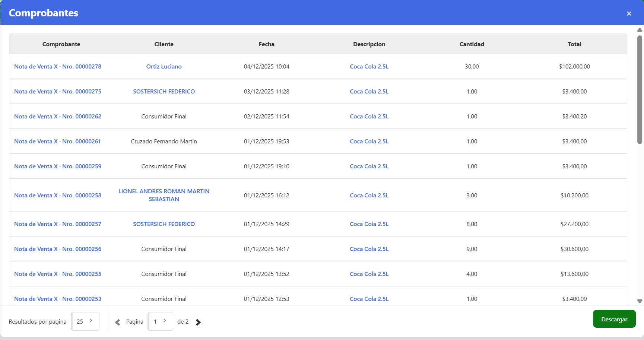Click the Fecha column header
The width and height of the screenshot is (644, 340).
pyautogui.click(x=266, y=44)
